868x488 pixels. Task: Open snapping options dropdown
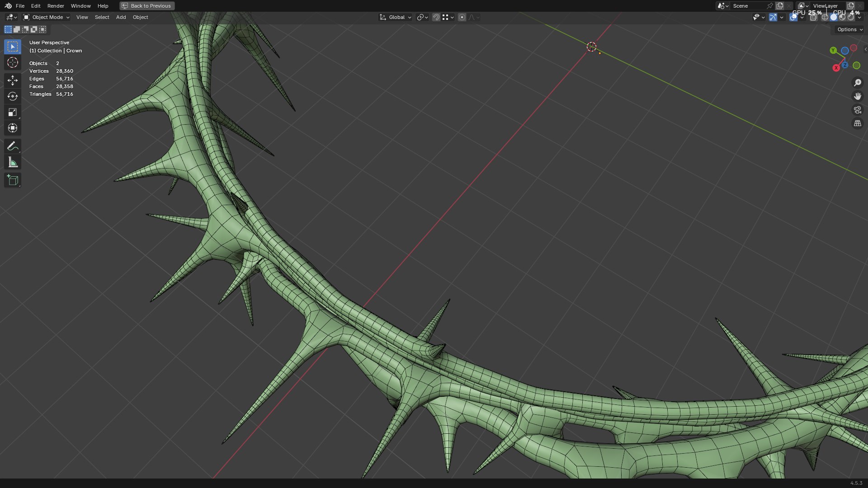coord(448,17)
